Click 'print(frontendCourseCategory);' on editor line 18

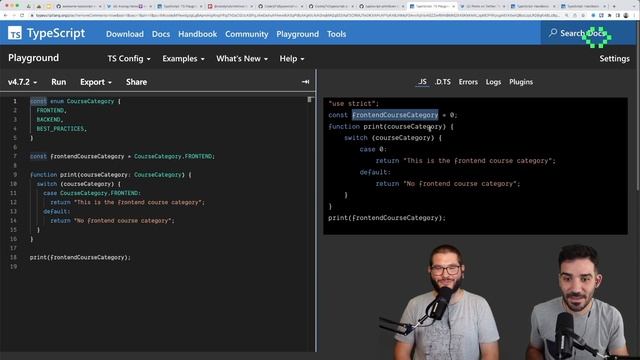coord(80,258)
